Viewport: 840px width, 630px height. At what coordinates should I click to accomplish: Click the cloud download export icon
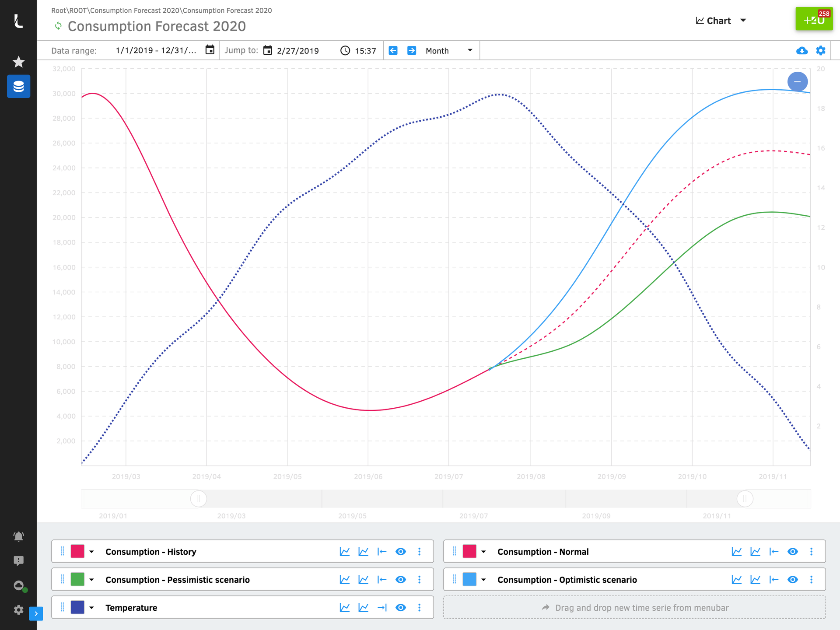pos(801,51)
